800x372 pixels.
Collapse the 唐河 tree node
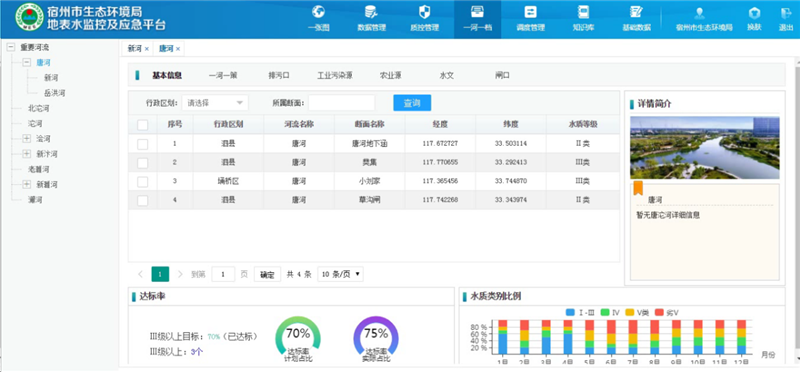[27, 62]
